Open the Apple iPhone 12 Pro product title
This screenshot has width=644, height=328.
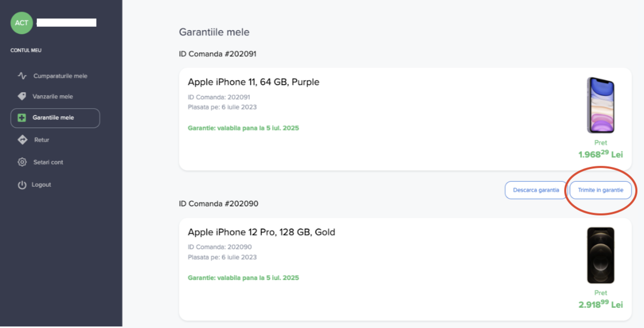click(261, 232)
